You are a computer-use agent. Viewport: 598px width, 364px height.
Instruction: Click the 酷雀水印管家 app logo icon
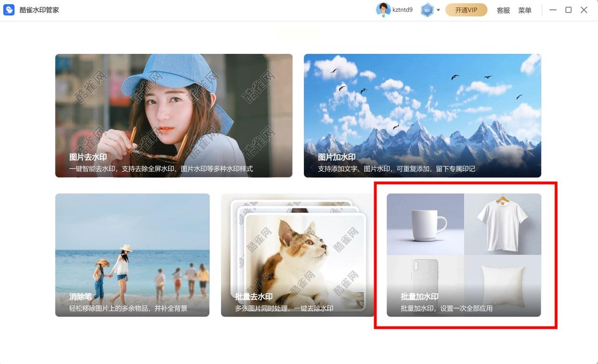pyautogui.click(x=9, y=10)
